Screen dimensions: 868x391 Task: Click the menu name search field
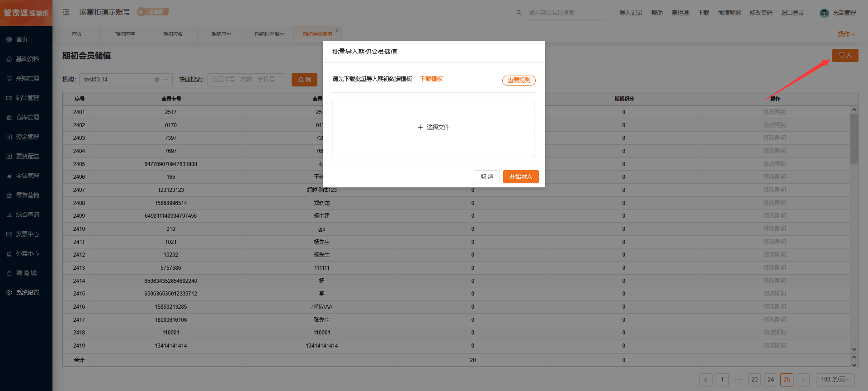(x=567, y=13)
